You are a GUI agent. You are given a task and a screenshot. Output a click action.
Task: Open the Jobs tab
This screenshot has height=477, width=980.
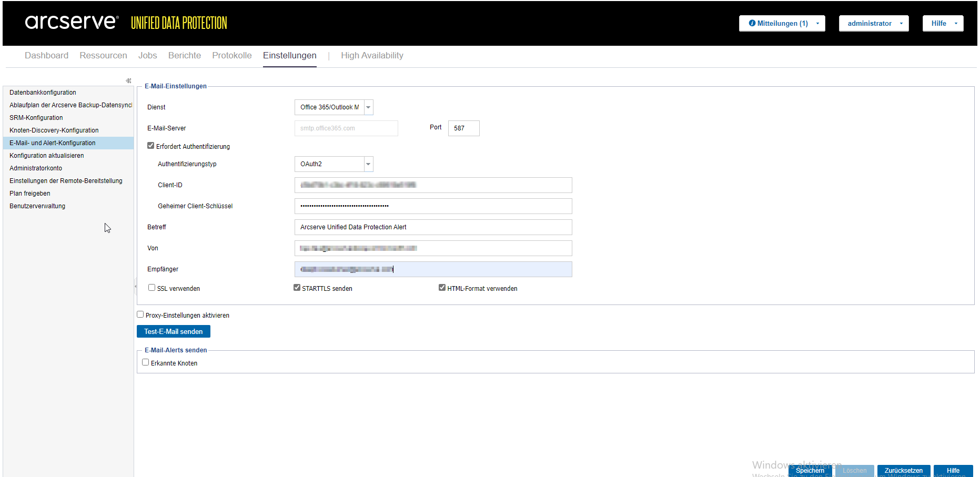[x=148, y=55]
